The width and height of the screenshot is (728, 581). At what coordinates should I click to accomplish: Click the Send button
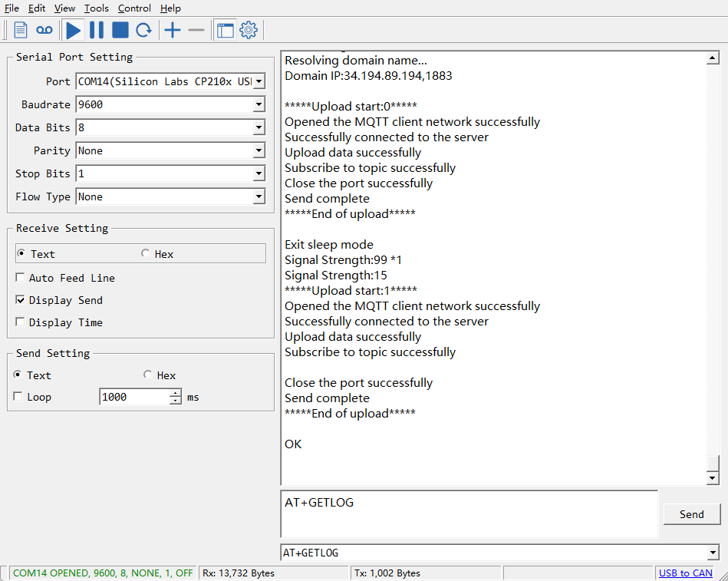tap(692, 514)
